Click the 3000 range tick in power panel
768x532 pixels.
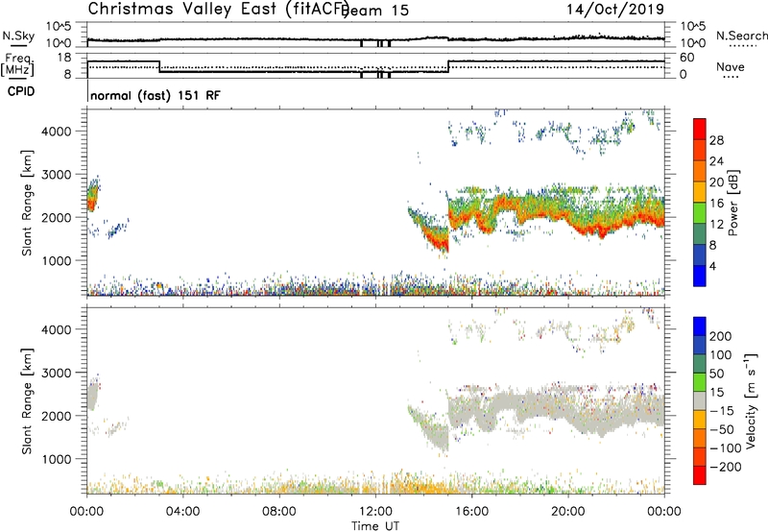56,175
